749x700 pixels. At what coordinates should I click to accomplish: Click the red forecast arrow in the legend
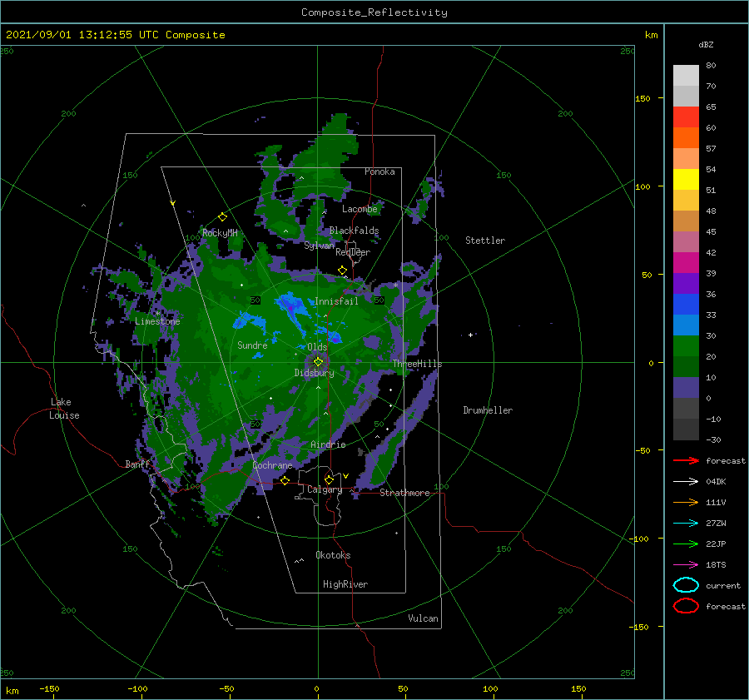(x=686, y=460)
